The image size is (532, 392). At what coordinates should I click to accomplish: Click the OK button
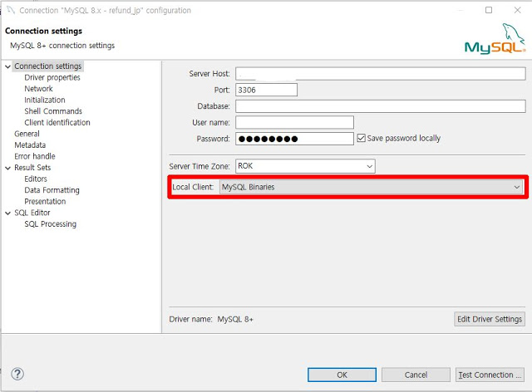(x=342, y=375)
